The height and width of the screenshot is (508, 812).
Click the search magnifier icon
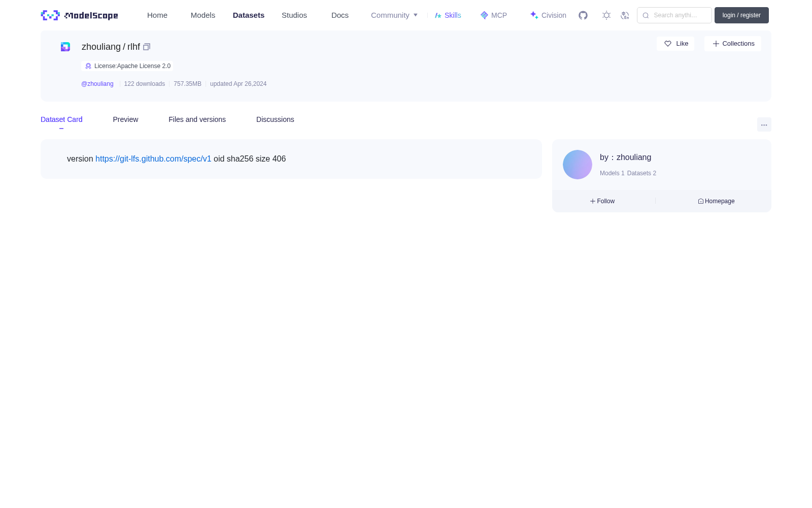coord(646,15)
